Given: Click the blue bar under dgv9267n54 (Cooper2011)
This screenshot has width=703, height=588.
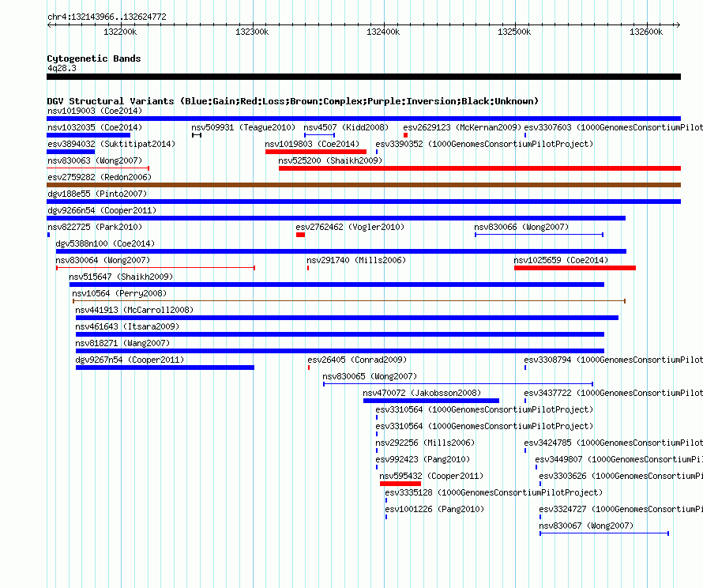Looking at the screenshot, I should pyautogui.click(x=165, y=367).
